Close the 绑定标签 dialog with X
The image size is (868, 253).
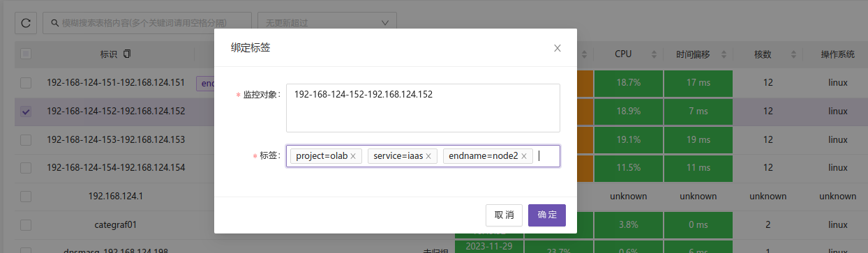(558, 48)
